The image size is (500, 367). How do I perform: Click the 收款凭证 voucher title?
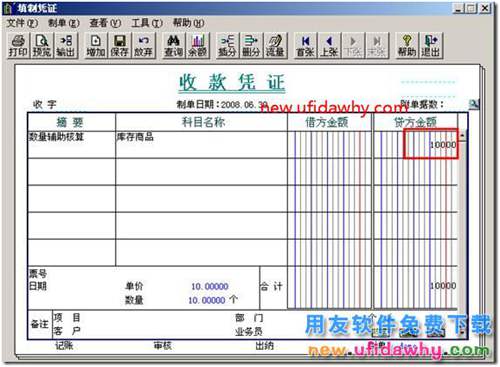[232, 82]
